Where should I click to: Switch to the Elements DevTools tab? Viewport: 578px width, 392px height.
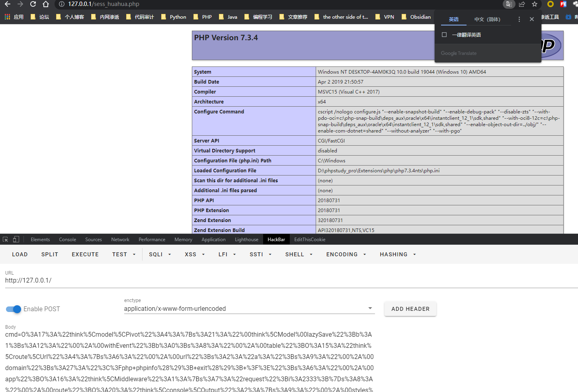(x=40, y=240)
